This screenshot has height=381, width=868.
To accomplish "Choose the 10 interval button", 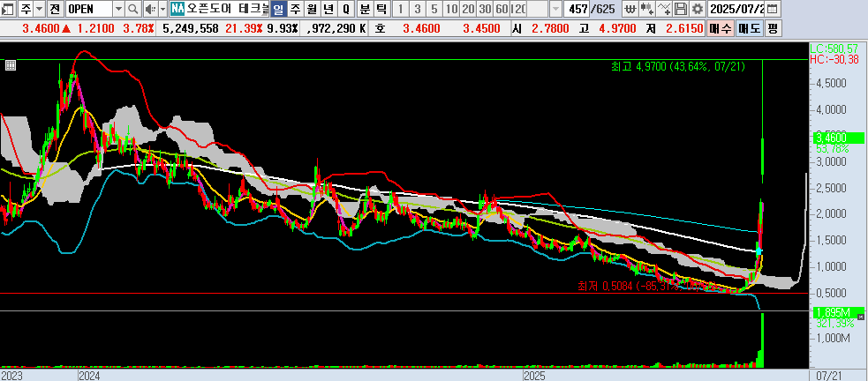I will (452, 9).
